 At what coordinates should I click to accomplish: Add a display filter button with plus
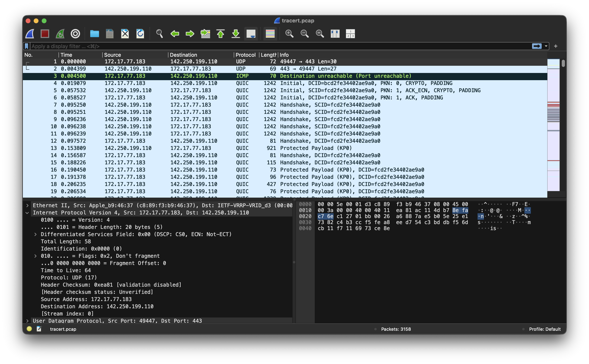tap(556, 46)
